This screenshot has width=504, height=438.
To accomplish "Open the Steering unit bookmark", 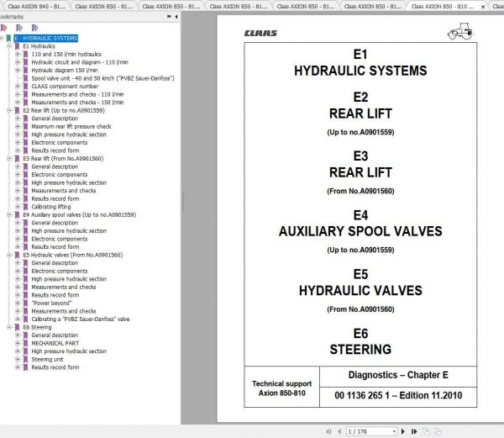I will (x=47, y=360).
